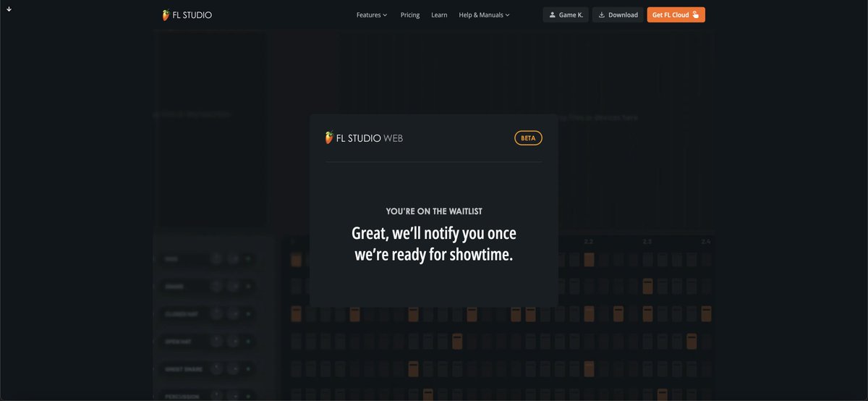Toggle the green LED on the Snare row
868x401 pixels.
[x=248, y=287]
